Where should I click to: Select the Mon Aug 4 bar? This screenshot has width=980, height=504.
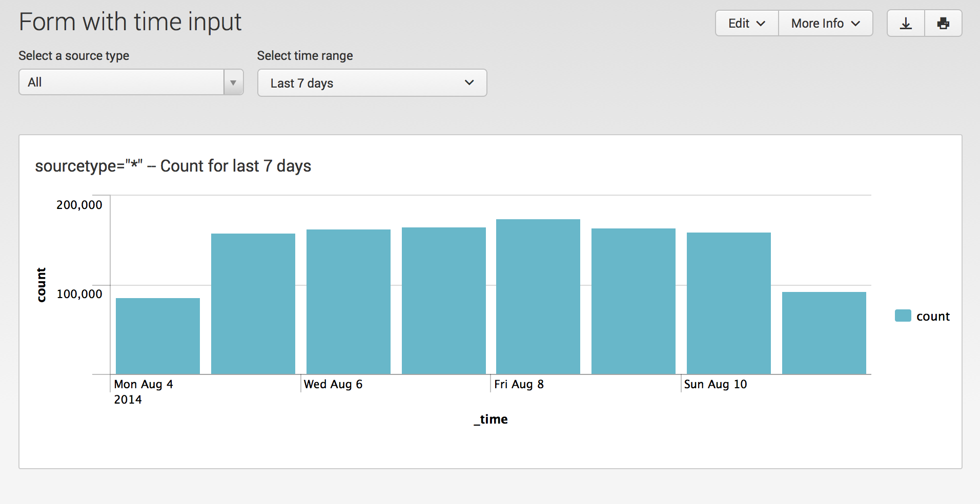[158, 336]
